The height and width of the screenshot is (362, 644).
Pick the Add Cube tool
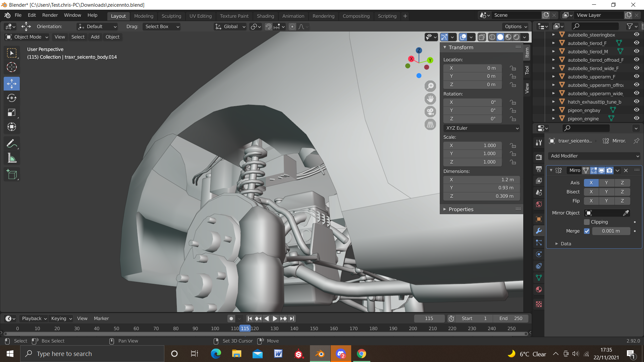click(x=12, y=175)
